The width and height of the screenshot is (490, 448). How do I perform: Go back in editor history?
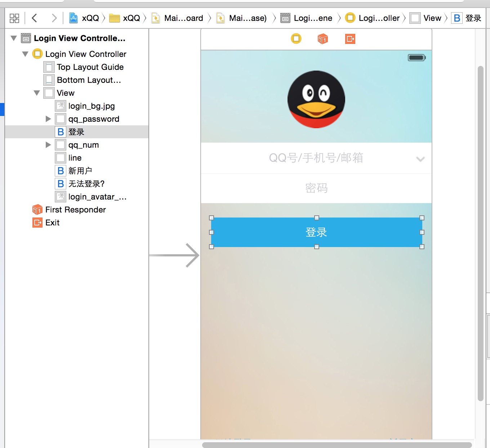tap(35, 18)
